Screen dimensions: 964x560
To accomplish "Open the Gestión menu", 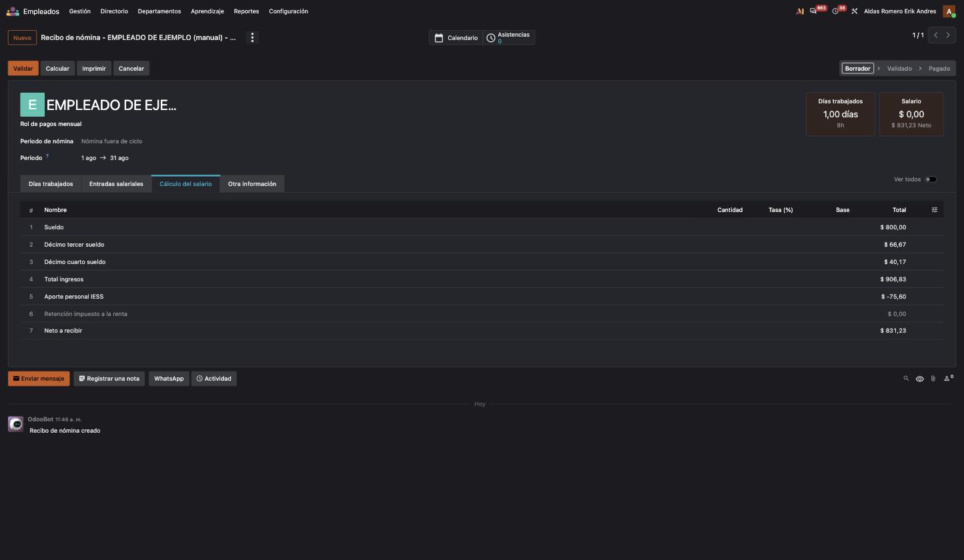I will (x=79, y=11).
